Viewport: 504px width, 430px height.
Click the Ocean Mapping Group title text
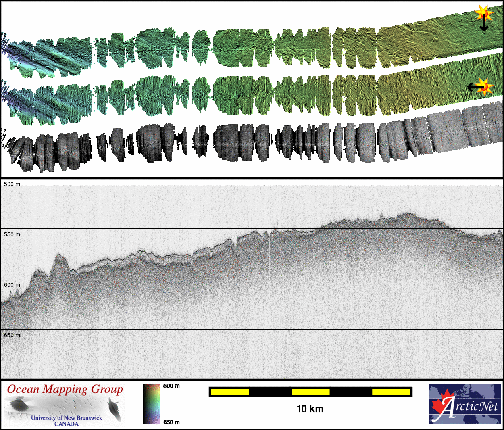65,389
